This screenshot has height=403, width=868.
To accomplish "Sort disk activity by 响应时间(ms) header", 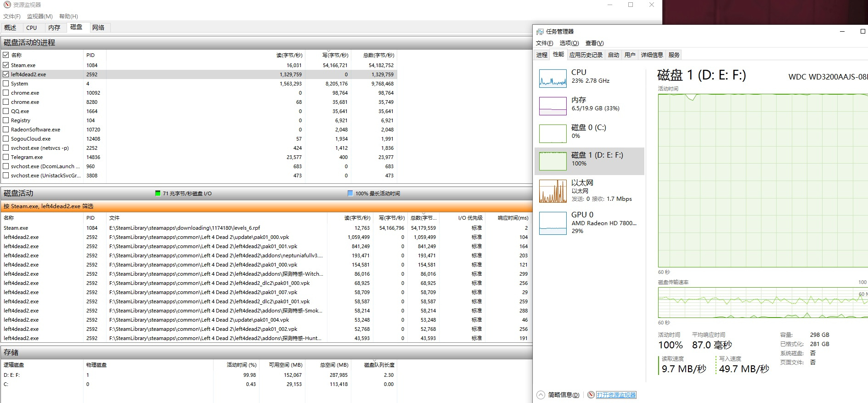I will coord(513,218).
